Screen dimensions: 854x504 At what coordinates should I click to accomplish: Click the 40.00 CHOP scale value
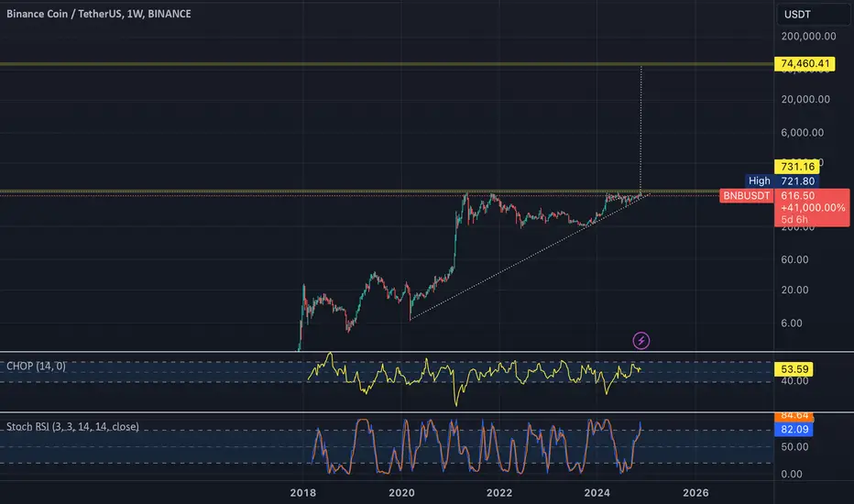click(x=794, y=381)
